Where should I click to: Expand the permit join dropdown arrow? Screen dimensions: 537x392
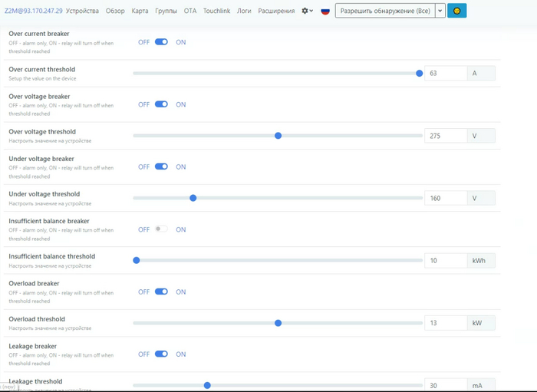[x=440, y=11]
